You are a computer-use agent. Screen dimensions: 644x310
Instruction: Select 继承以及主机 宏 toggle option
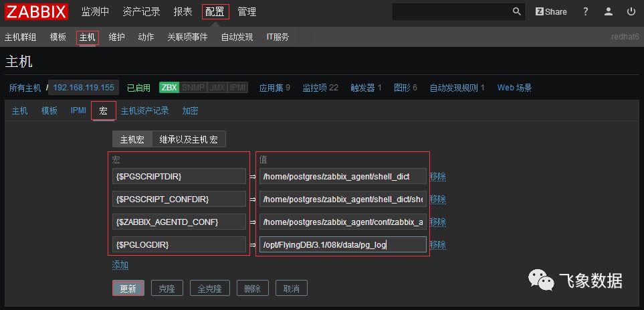(x=189, y=139)
